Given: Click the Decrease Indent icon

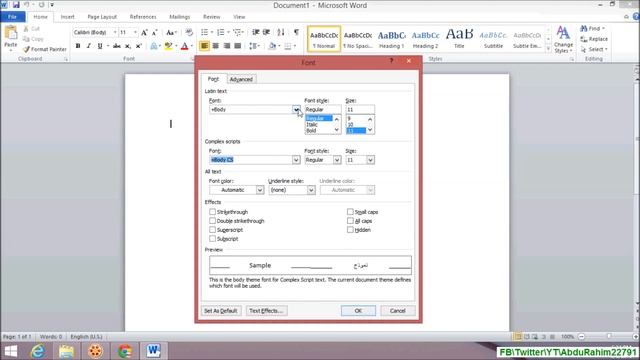Looking at the screenshot, I should point(256,32).
